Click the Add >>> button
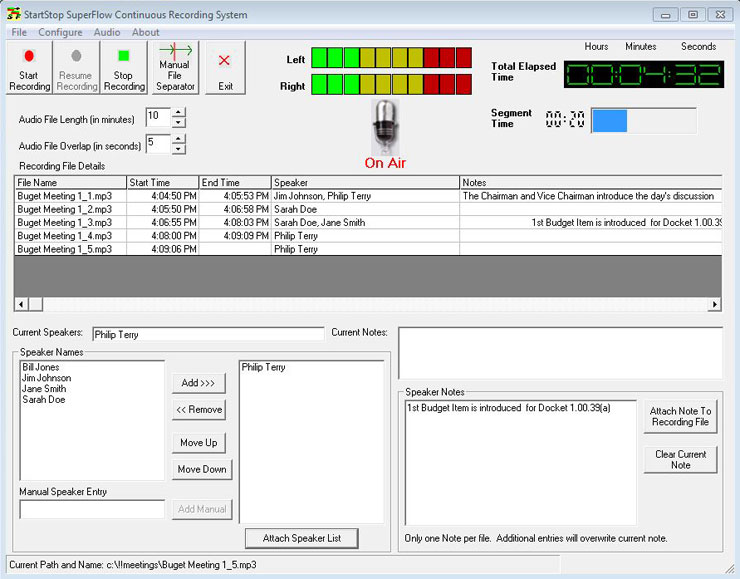Image resolution: width=740 pixels, height=579 pixels. (x=198, y=383)
